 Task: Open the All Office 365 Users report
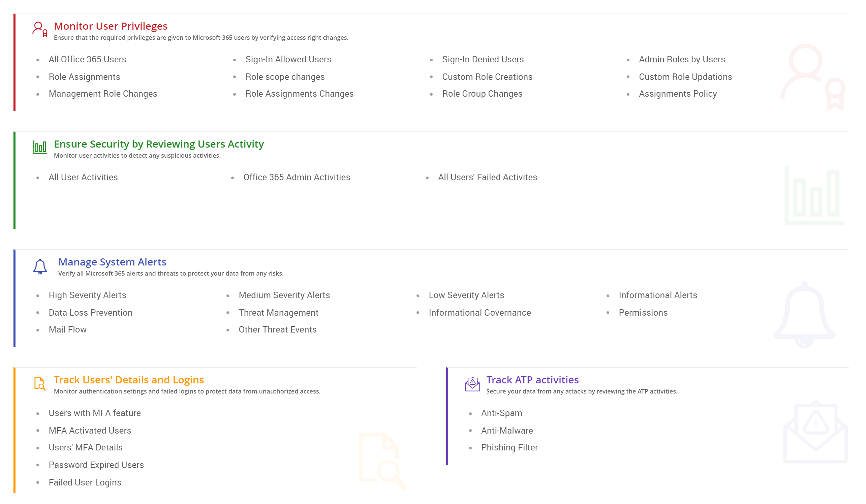point(87,59)
